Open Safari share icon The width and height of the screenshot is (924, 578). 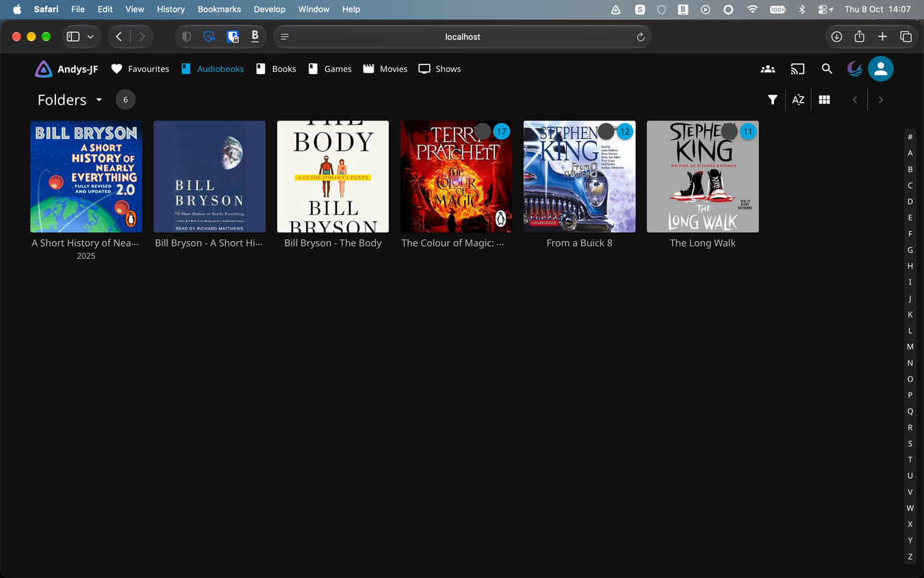pyautogui.click(x=860, y=36)
